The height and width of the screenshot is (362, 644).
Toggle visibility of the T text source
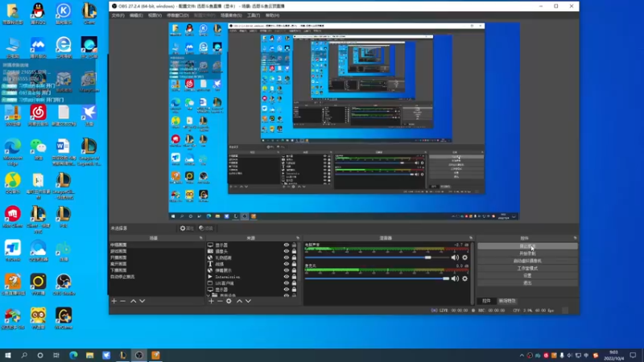[x=287, y=264]
